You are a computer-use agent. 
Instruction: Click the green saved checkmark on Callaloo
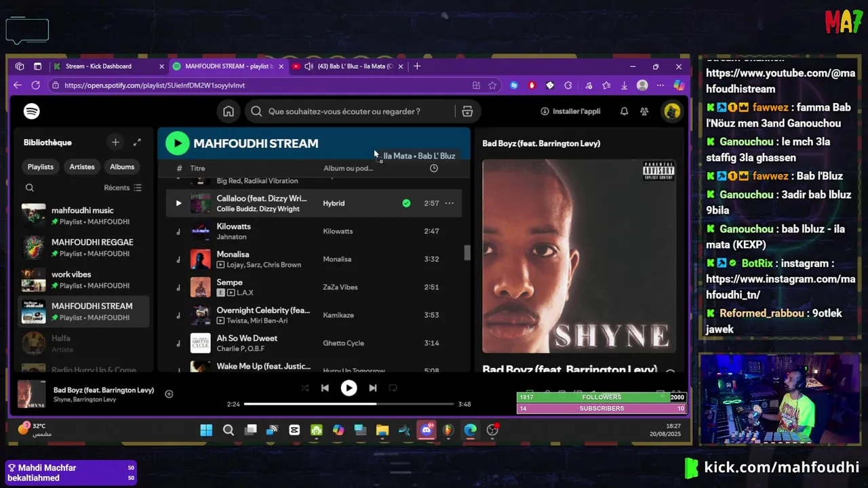point(406,203)
